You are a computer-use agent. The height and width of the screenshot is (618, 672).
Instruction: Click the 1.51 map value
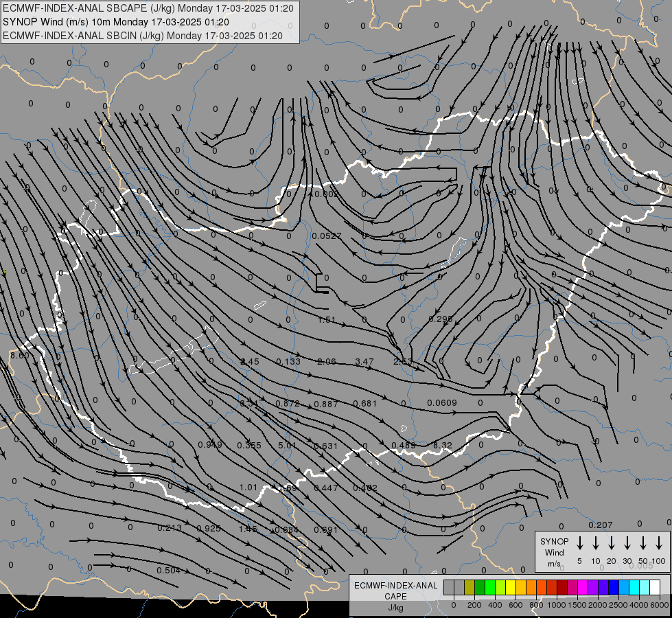click(x=327, y=319)
